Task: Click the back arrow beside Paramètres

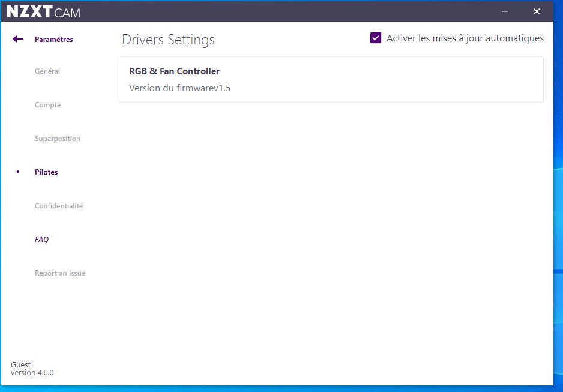Action: pos(18,40)
